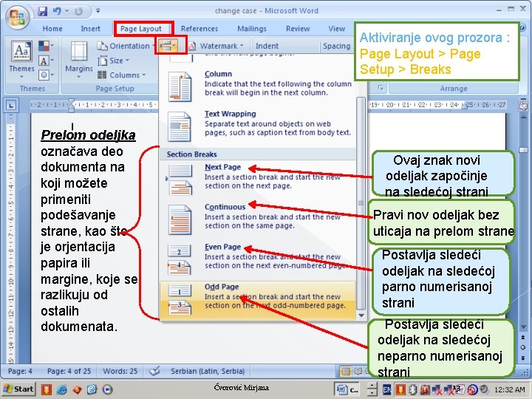Open the References tab

199,29
